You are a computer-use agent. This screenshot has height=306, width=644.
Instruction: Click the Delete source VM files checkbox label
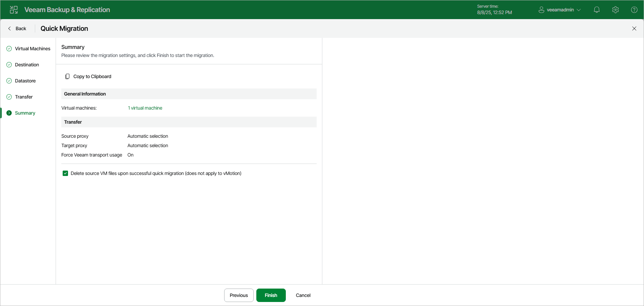pos(156,173)
